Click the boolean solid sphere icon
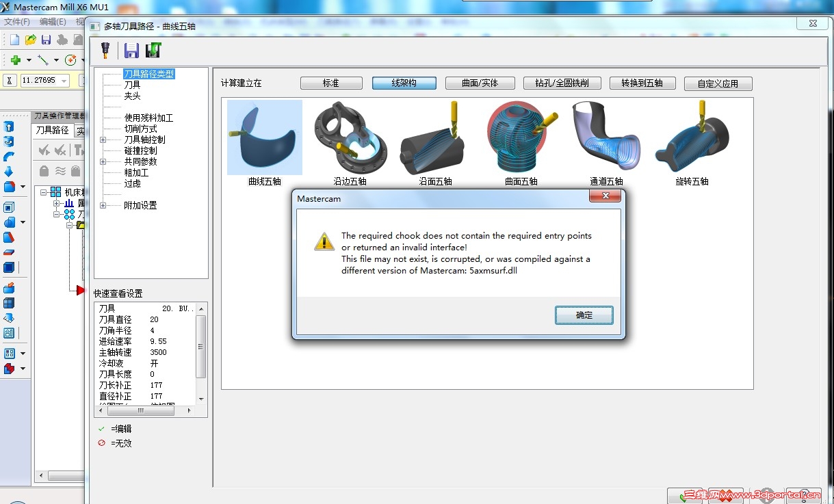Image resolution: width=834 pixels, height=504 pixels. click(9, 222)
